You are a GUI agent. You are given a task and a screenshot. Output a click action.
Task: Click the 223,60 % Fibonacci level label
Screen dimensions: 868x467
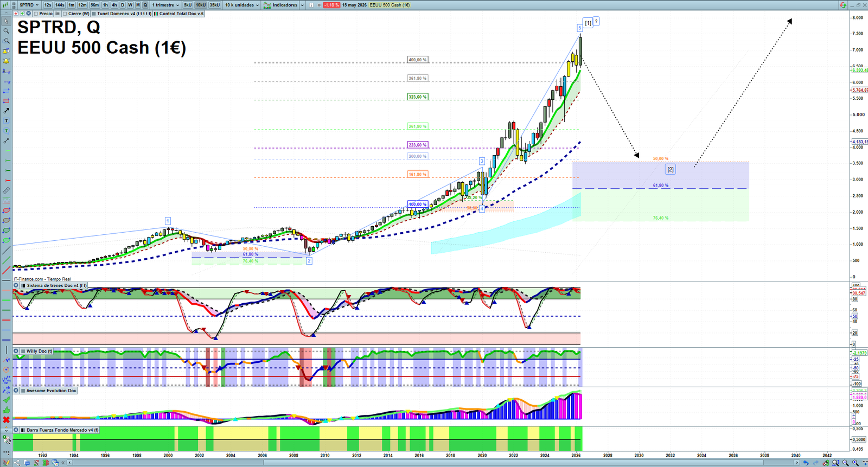click(x=418, y=145)
